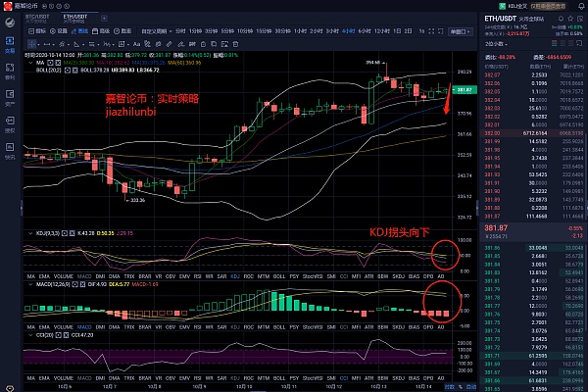The height and width of the screenshot is (392, 588).
Task: Click the member-only view badge near KDJ
Action: point(548,6)
